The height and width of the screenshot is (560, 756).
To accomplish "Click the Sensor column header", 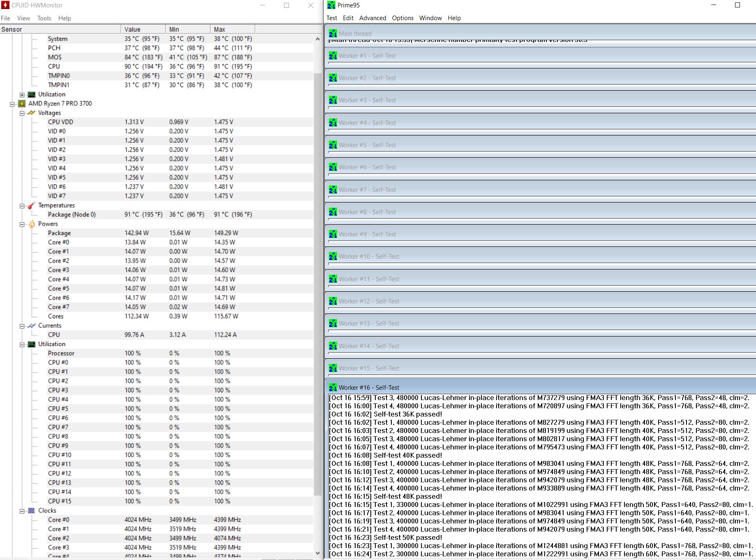I will point(60,29).
